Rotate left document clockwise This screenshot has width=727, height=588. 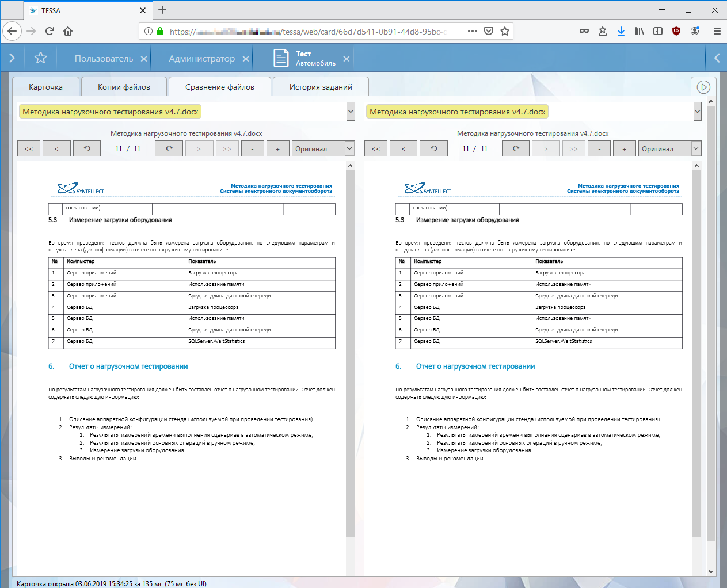pyautogui.click(x=169, y=149)
